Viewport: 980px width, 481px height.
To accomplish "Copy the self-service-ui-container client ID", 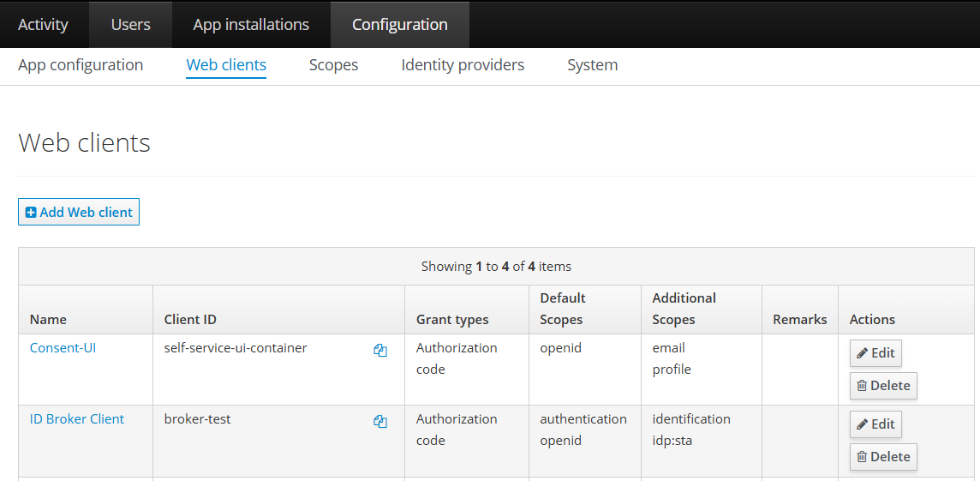I will coord(380,350).
